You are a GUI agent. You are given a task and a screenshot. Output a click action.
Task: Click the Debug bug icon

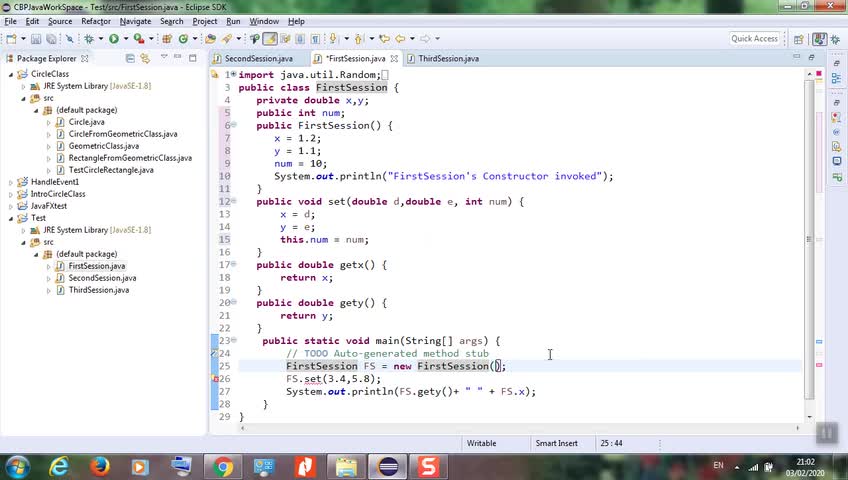pos(89,39)
